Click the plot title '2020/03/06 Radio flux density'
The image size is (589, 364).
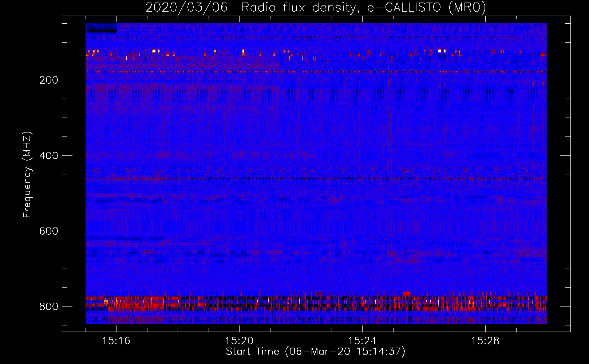click(316, 7)
